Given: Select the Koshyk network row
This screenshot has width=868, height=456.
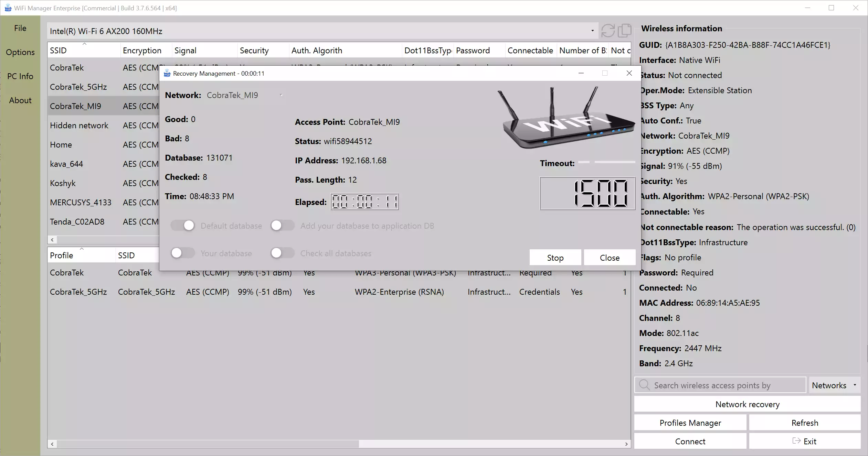Looking at the screenshot, I should point(103,183).
